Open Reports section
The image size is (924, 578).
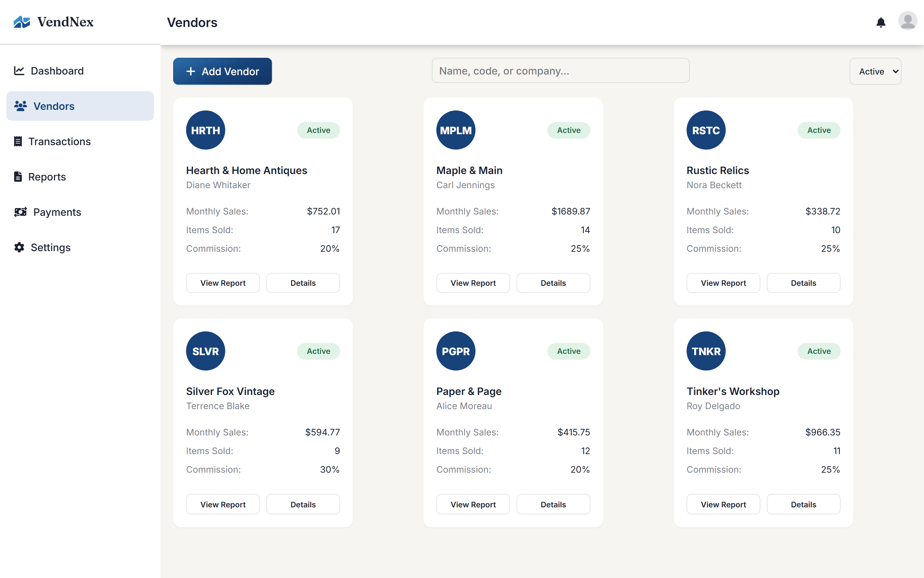coord(80,177)
